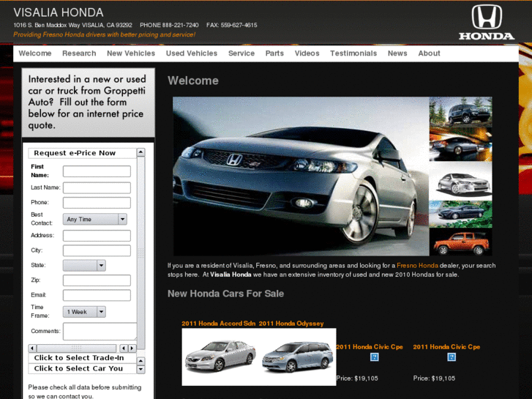
Task: Click the second 'Price: $19,105' text
Action: [x=434, y=379]
